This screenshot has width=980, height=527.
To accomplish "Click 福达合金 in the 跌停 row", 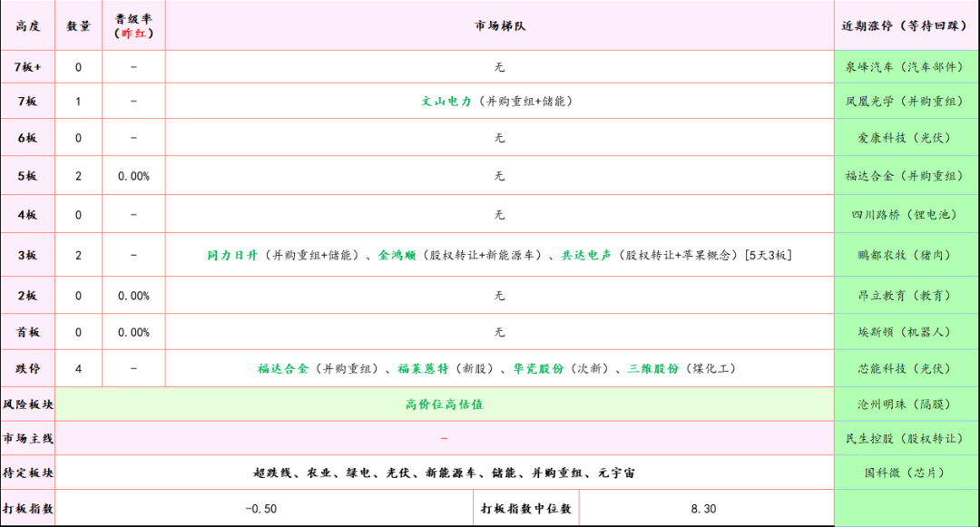I will [283, 368].
